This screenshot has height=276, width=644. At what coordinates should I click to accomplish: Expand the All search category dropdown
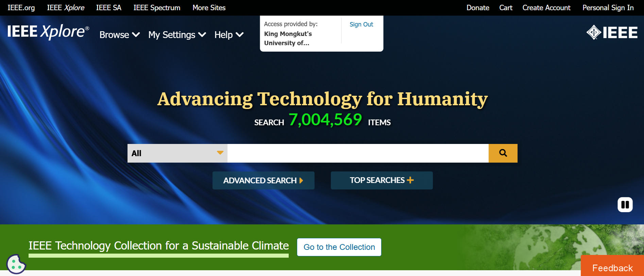coord(177,153)
